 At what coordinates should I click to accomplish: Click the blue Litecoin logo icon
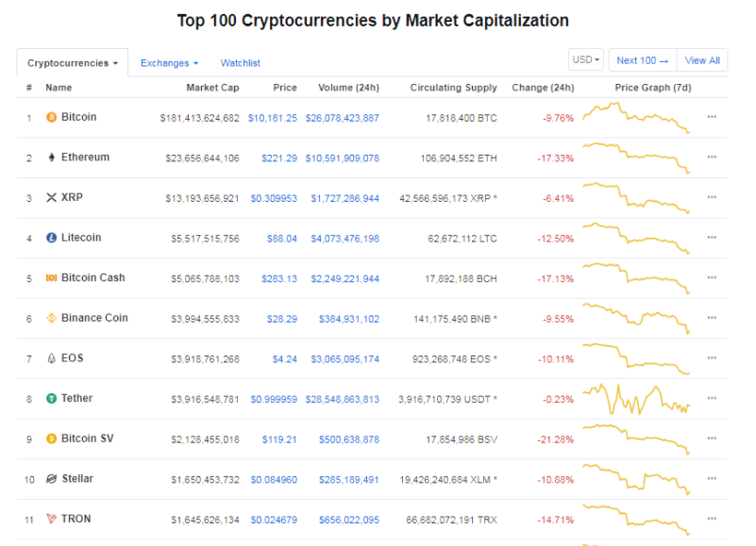pyautogui.click(x=51, y=238)
